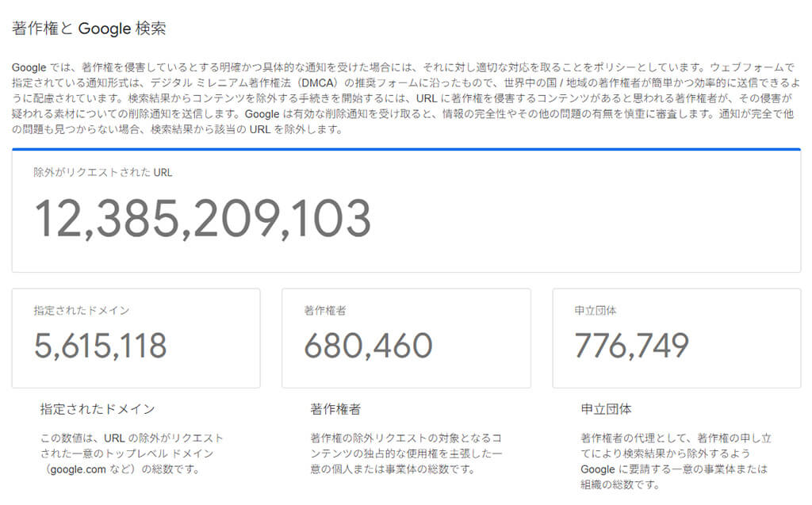Viewport: 812px width, 505px height.
Task: Open the 776,749 reporting organizations figure
Action: tap(632, 346)
